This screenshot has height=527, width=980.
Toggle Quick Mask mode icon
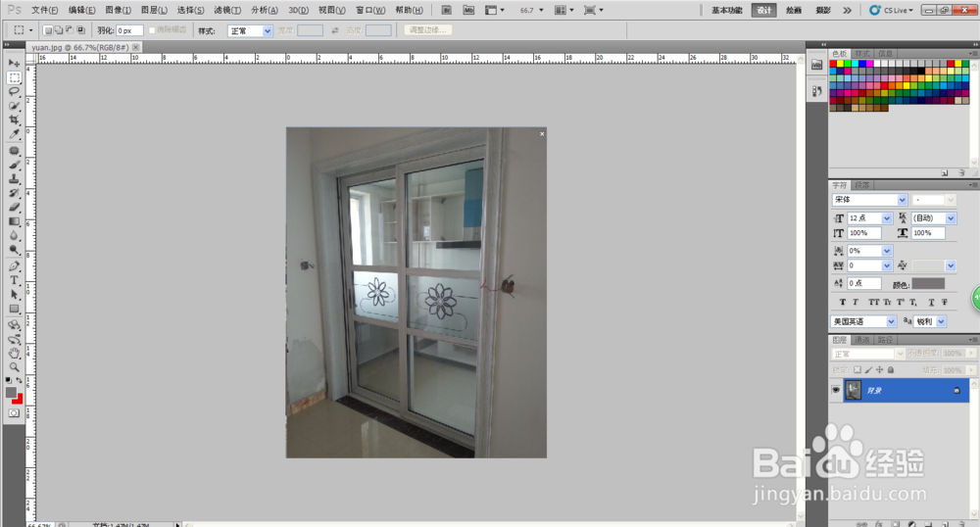pyautogui.click(x=14, y=413)
